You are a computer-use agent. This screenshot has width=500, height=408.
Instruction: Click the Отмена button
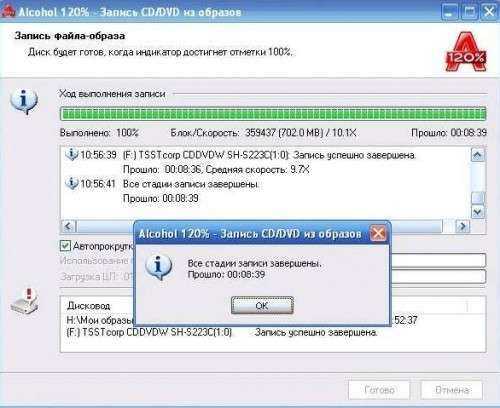pos(452,389)
